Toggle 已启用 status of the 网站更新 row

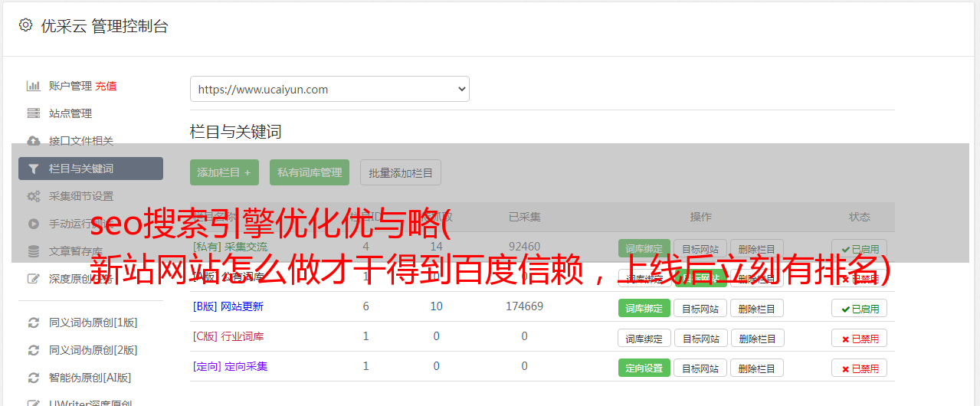860,308
